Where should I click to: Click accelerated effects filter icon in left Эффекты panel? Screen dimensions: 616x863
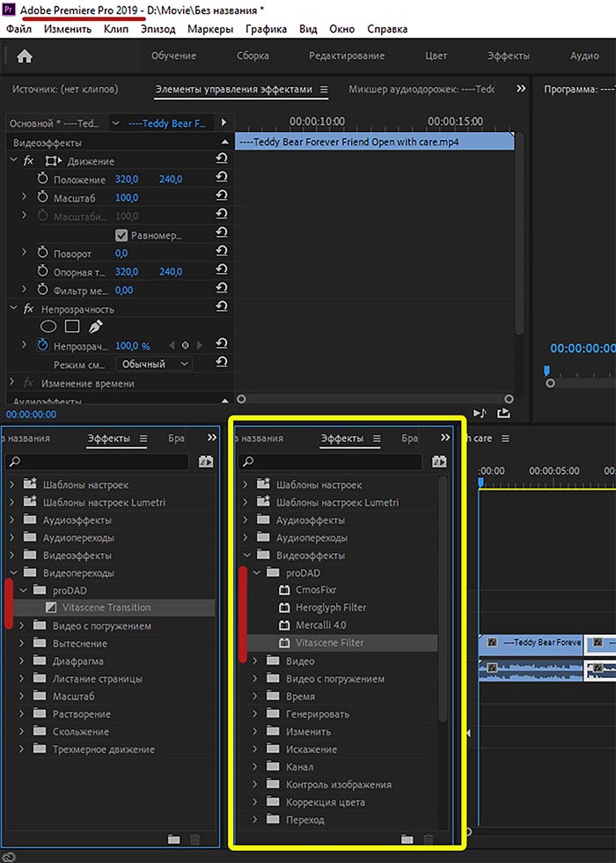point(207,461)
